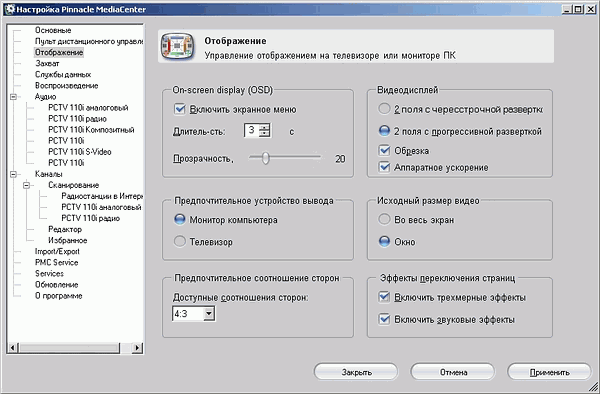Select 2 поля с чересстрочной разверткой radio
This screenshot has height=394, width=600.
[x=384, y=109]
